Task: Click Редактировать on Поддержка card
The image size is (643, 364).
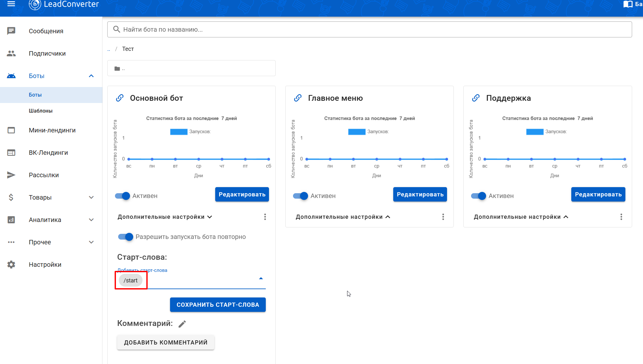Action: point(598,194)
